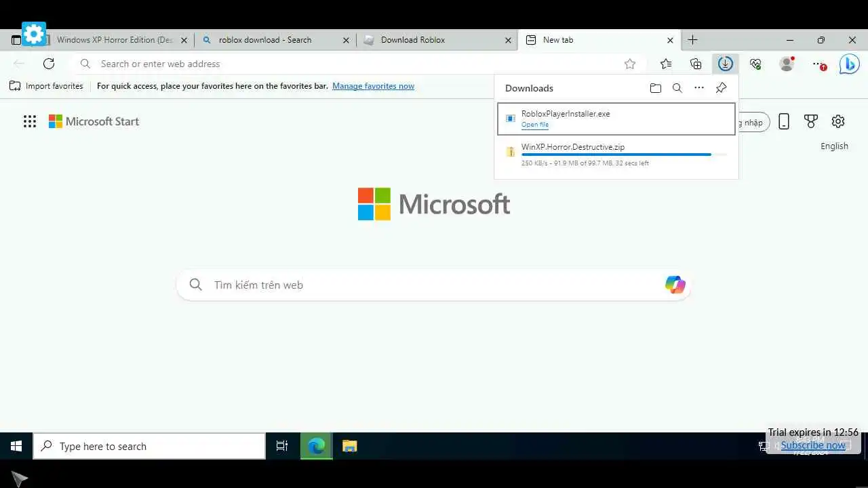Open a new tab with plus button
This screenshot has width=868, height=488.
692,40
